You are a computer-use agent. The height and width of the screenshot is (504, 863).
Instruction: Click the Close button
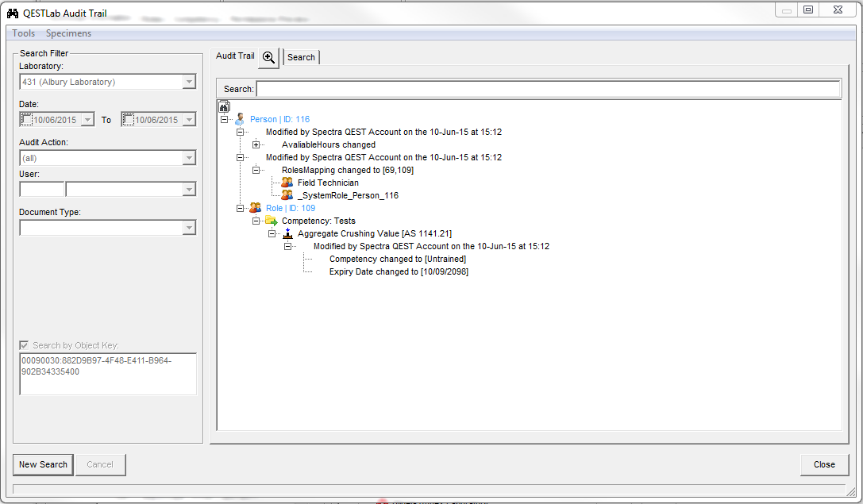pyautogui.click(x=824, y=464)
